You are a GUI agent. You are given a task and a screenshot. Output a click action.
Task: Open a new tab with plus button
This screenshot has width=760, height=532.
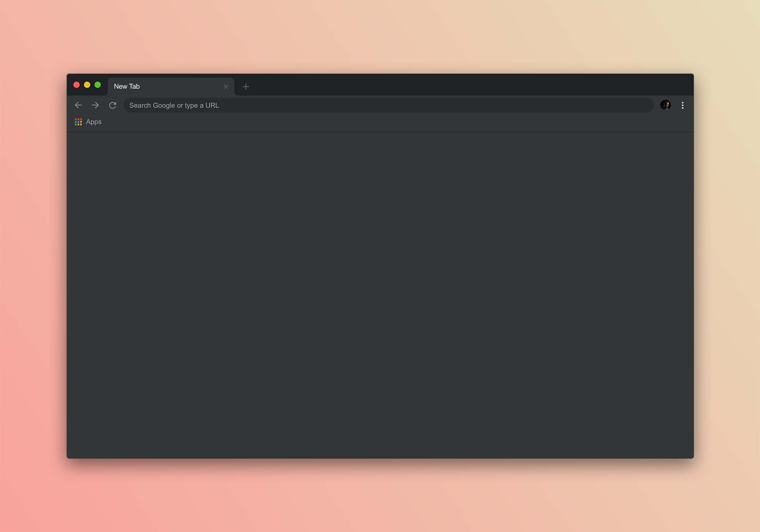point(246,87)
